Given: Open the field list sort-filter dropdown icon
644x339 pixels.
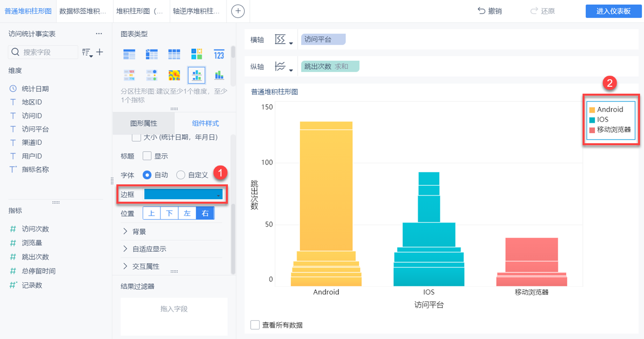Looking at the screenshot, I should (x=87, y=53).
